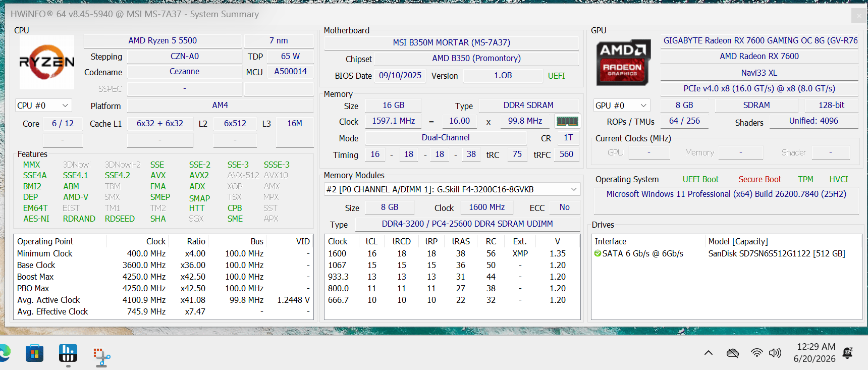The width and height of the screenshot is (868, 370).
Task: Click the memory module chip icon
Action: 567,121
